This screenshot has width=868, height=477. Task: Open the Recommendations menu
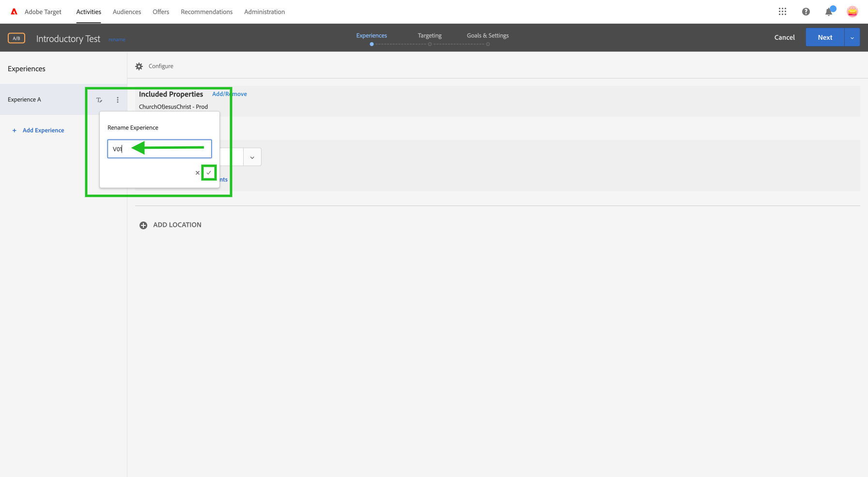click(207, 11)
